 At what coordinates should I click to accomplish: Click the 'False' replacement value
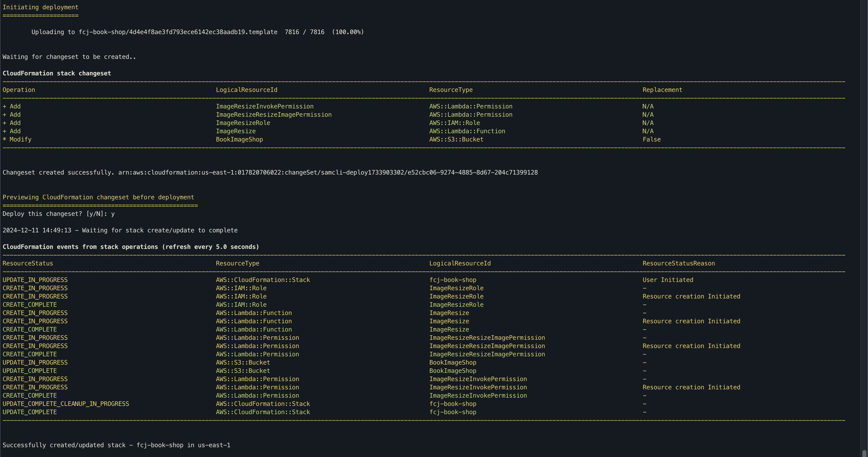[651, 139]
